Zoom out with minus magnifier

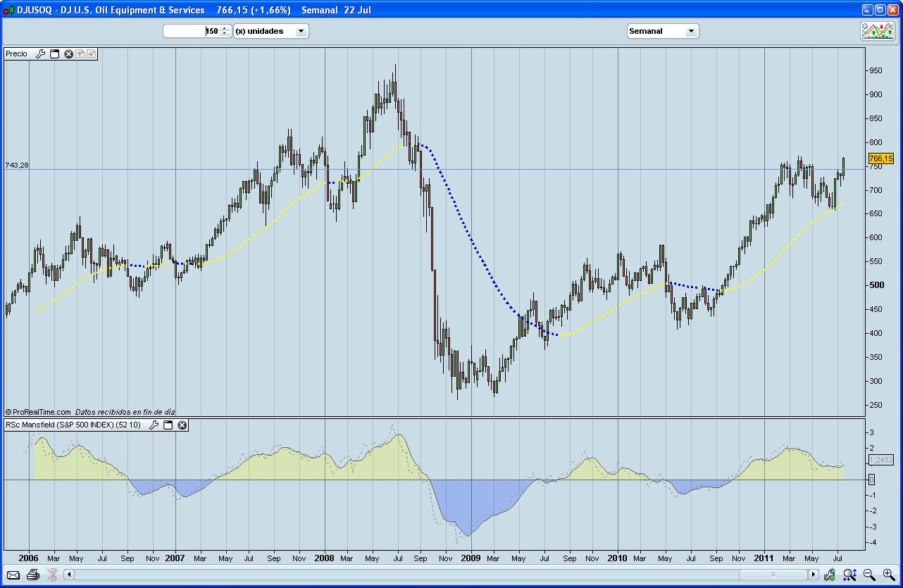coord(869,575)
